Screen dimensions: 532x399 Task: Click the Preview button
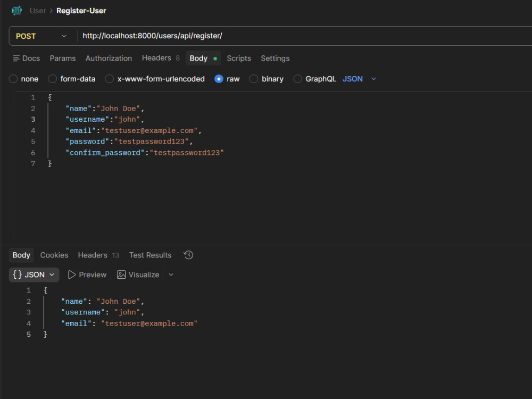click(87, 275)
